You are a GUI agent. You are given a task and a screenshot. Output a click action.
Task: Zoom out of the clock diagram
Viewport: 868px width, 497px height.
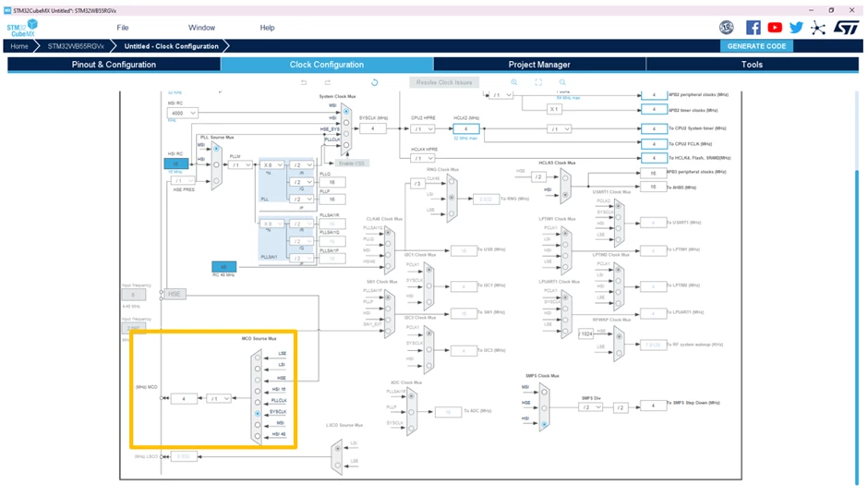tap(562, 82)
